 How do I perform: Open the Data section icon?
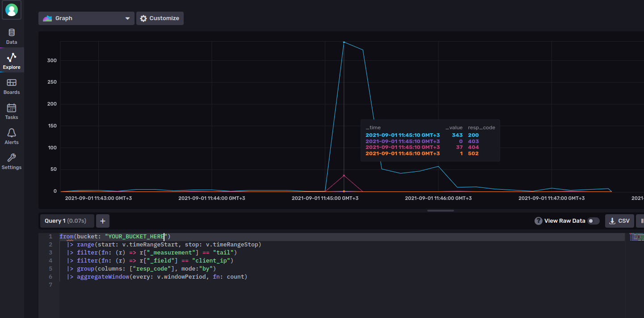coord(12,33)
